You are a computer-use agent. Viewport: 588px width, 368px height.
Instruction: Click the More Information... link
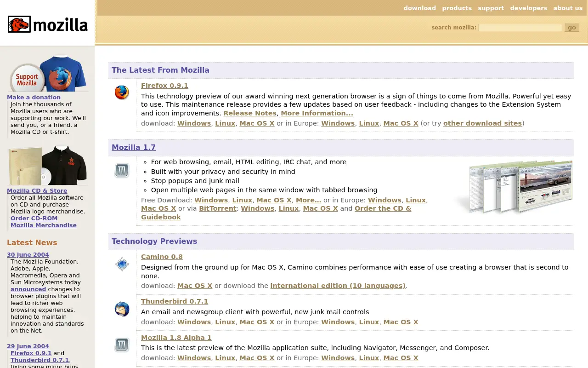point(317,113)
